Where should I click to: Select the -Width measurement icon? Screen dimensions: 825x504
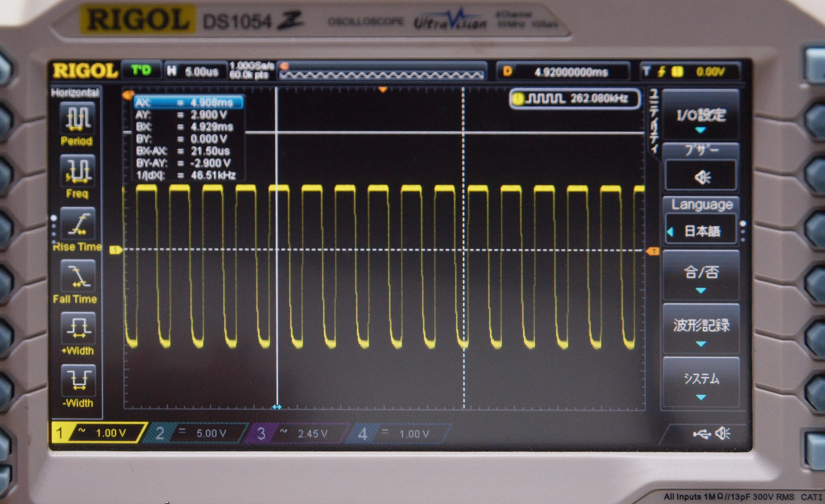tap(78, 381)
